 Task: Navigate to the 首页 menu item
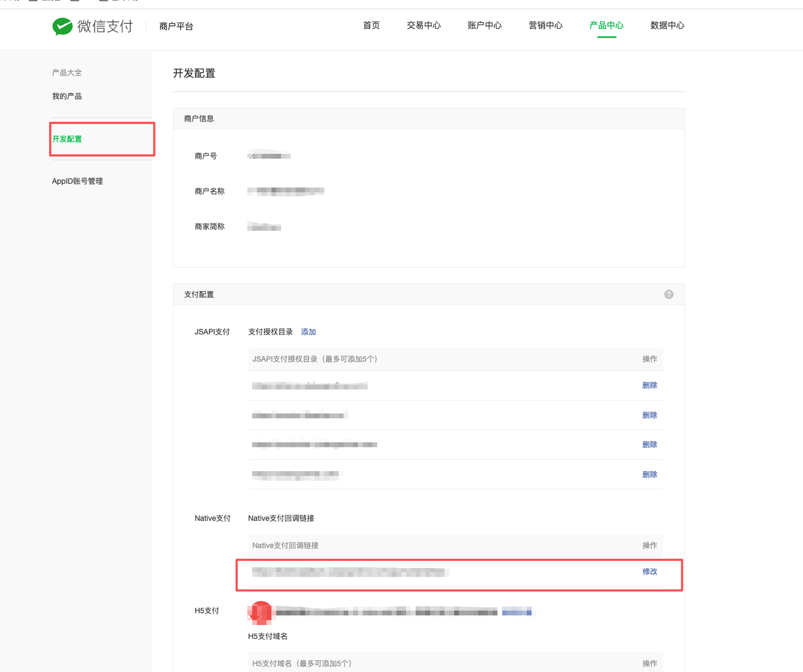pos(371,26)
